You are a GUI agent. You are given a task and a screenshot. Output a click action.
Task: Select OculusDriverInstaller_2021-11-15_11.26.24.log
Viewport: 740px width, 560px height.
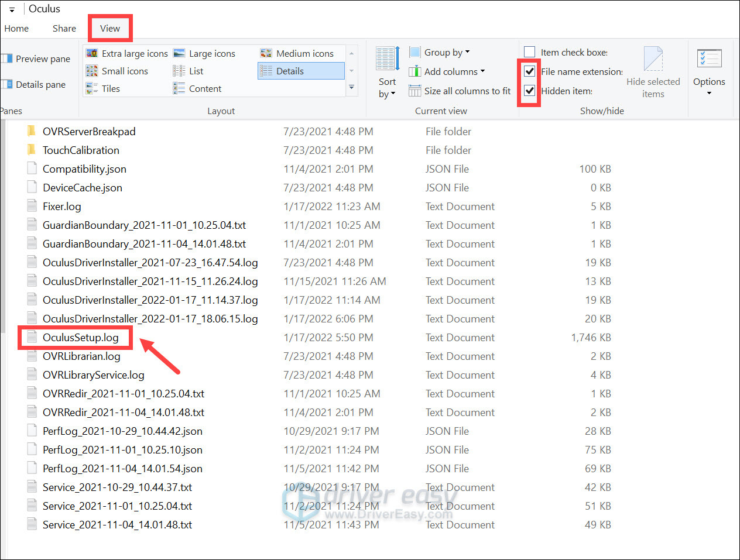(150, 281)
